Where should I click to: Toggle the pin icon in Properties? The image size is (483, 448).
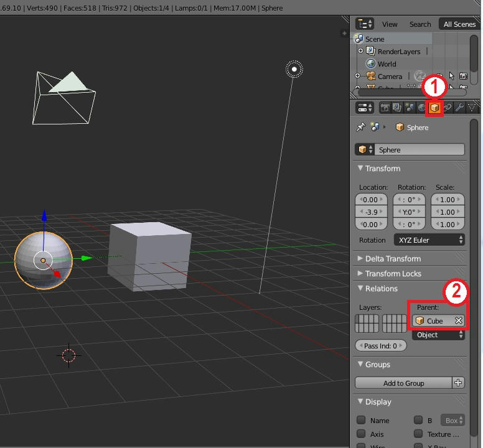pos(361,127)
